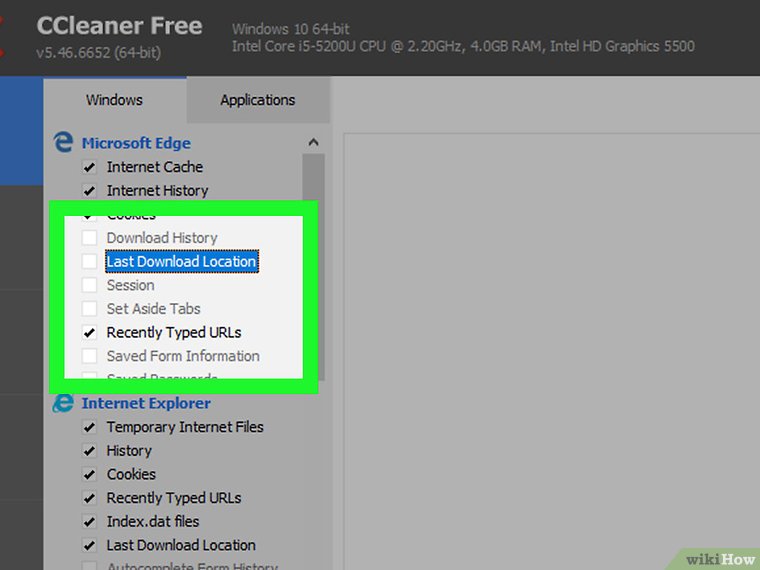Click the Set Aside Tabs label
The image size is (760, 570).
[x=153, y=309]
